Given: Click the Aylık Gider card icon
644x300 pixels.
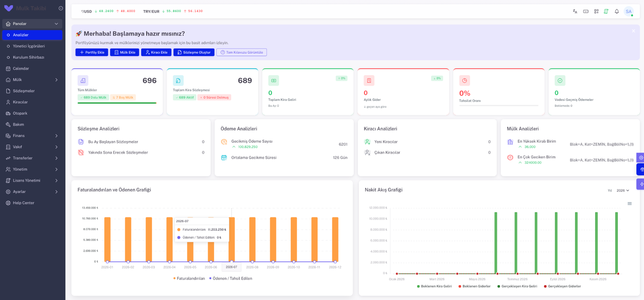Looking at the screenshot, I should point(369,81).
